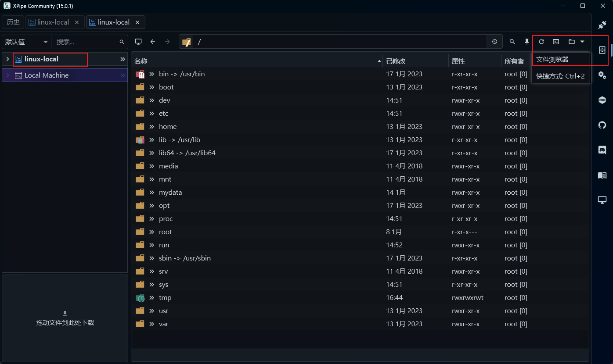Screen dimensions: 613x364
Task: Open the documentation book icon
Action: point(602,175)
